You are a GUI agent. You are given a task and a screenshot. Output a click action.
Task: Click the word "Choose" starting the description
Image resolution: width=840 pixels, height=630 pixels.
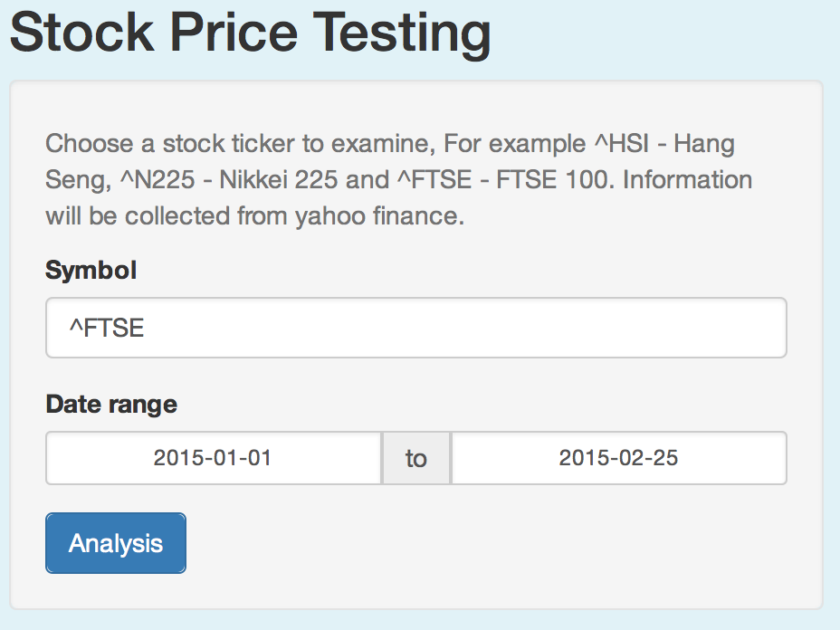click(x=84, y=144)
